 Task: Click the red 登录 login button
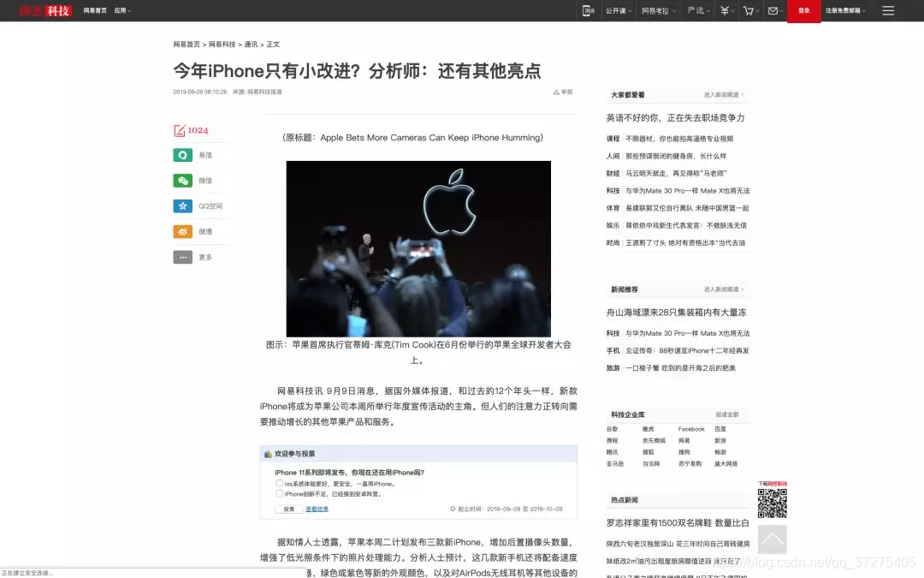coord(803,10)
